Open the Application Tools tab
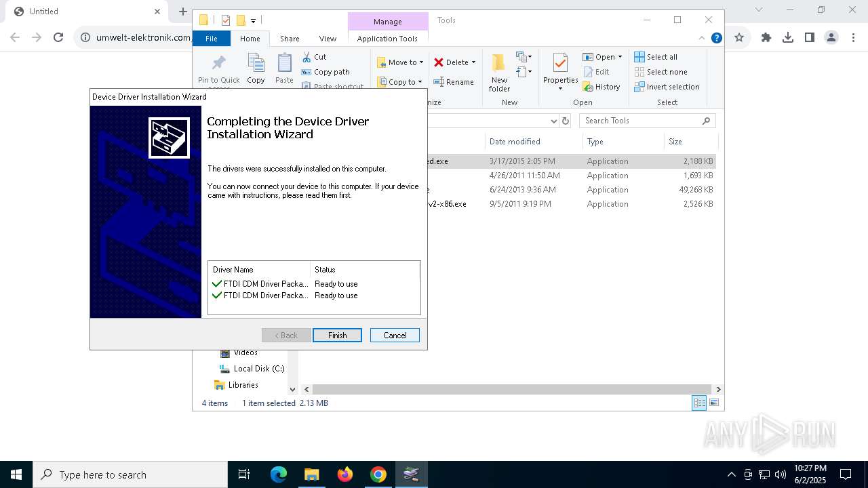Viewport: 868px width, 488px height. 387,39
